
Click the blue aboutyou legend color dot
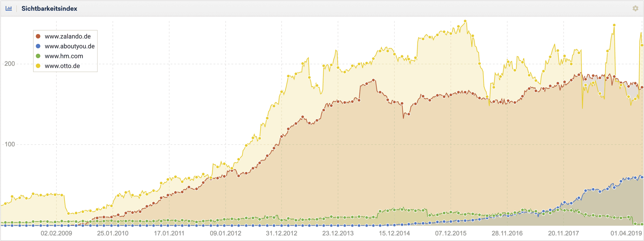pos(38,46)
